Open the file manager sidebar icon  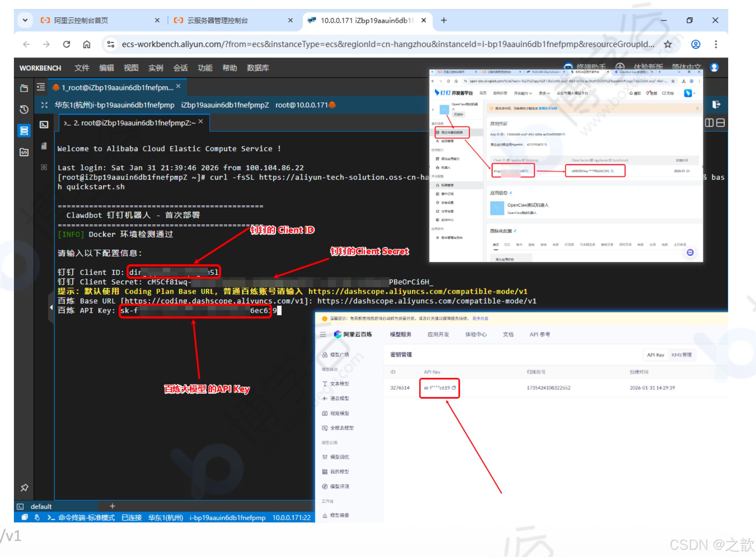(24, 88)
